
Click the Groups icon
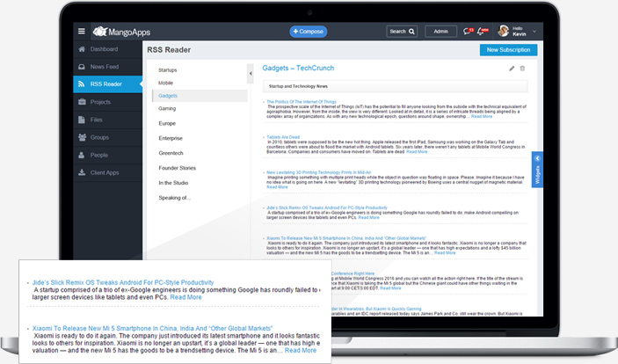click(82, 137)
